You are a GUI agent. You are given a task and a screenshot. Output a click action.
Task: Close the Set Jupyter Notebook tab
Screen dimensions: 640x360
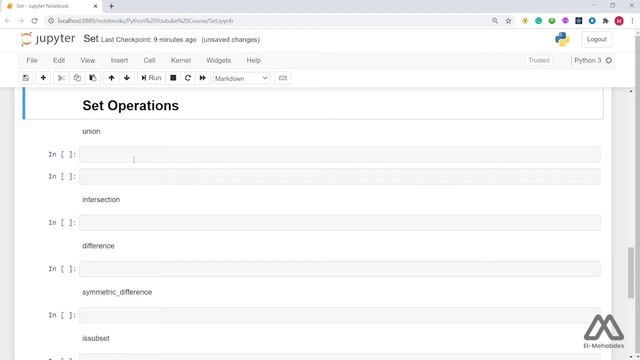tap(96, 6)
